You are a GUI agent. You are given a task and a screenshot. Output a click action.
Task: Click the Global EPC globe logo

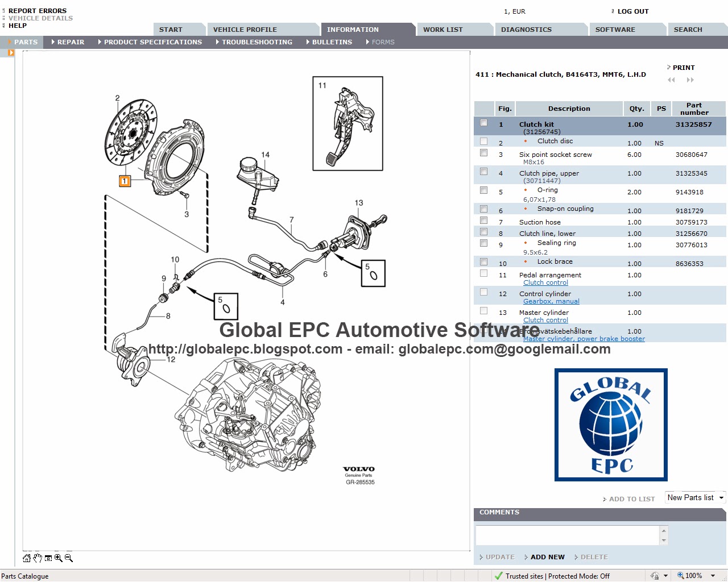click(611, 425)
